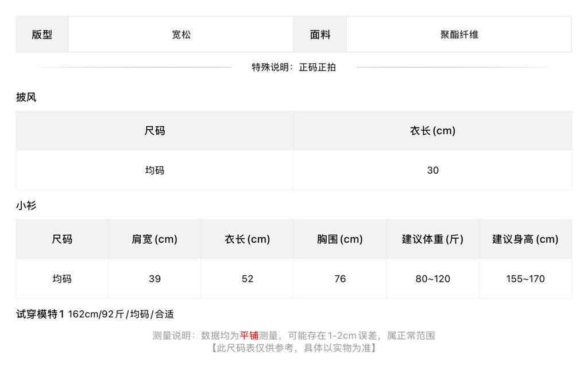This screenshot has width=588, height=370.
Task: Select the 披风 衣长 value 30
Action: tap(433, 170)
